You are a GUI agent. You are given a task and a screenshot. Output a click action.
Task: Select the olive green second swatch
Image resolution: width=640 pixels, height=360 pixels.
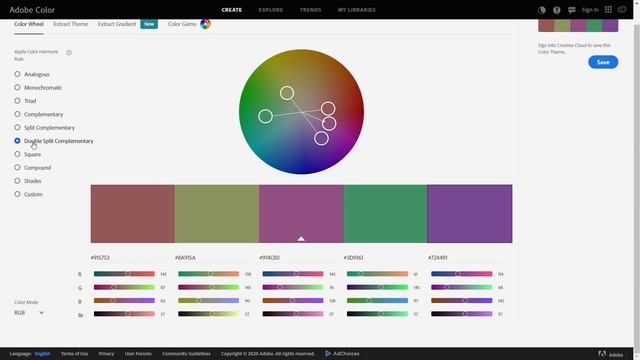coord(217,213)
